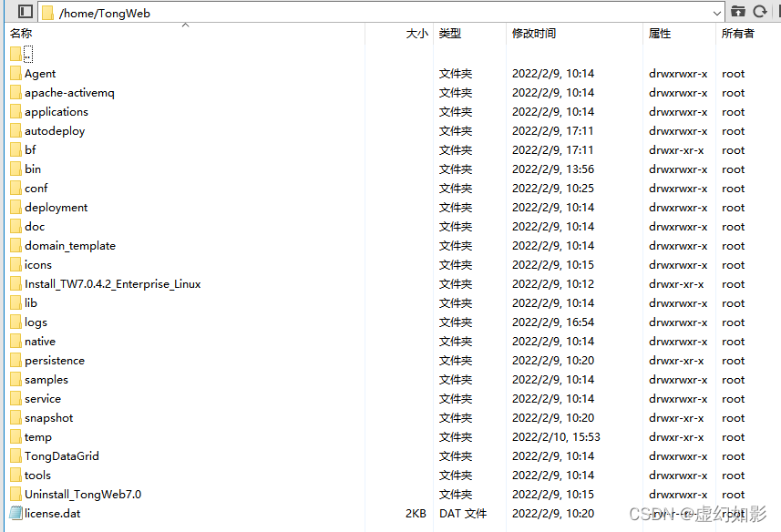This screenshot has width=781, height=532.
Task: Sort by the 修改时间 column header
Action: 534,34
